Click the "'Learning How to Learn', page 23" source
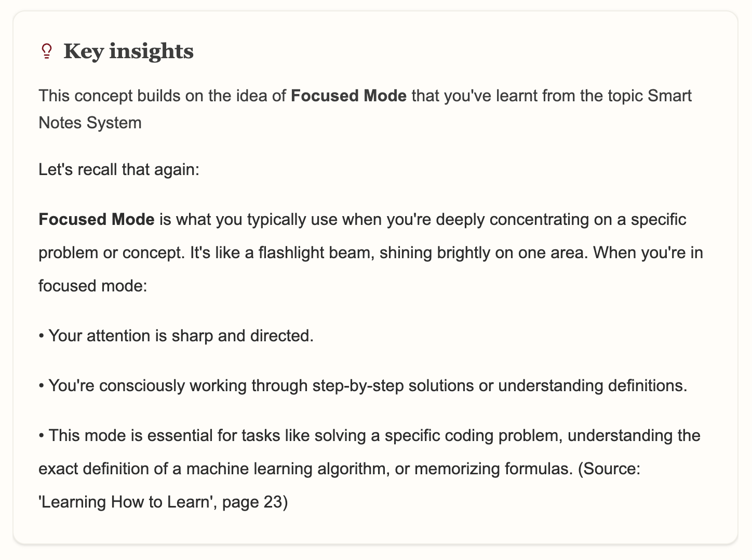 click(x=163, y=502)
